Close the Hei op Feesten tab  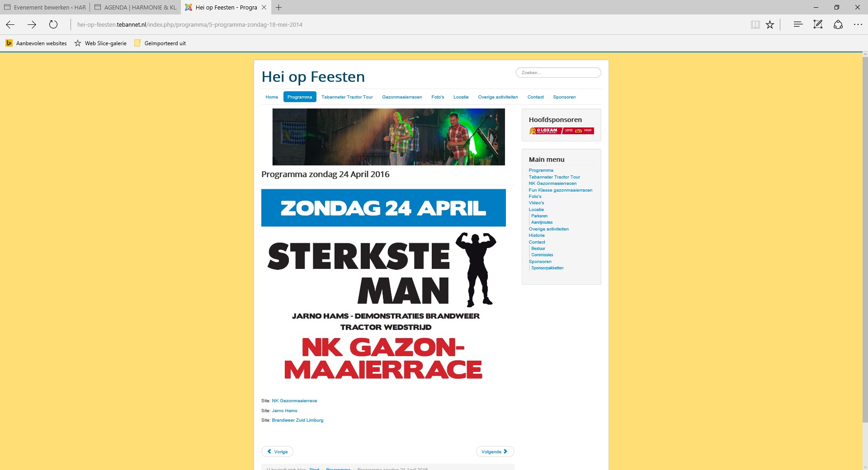(264, 7)
